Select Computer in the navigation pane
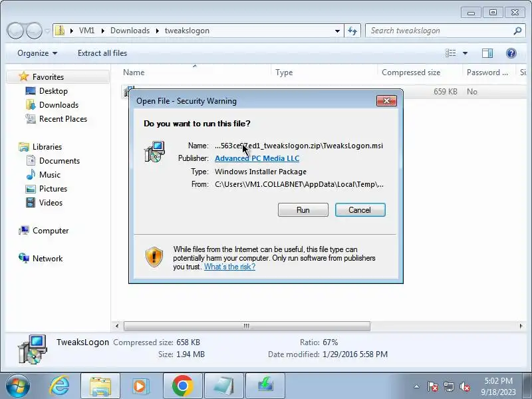The image size is (532, 399). click(x=51, y=231)
